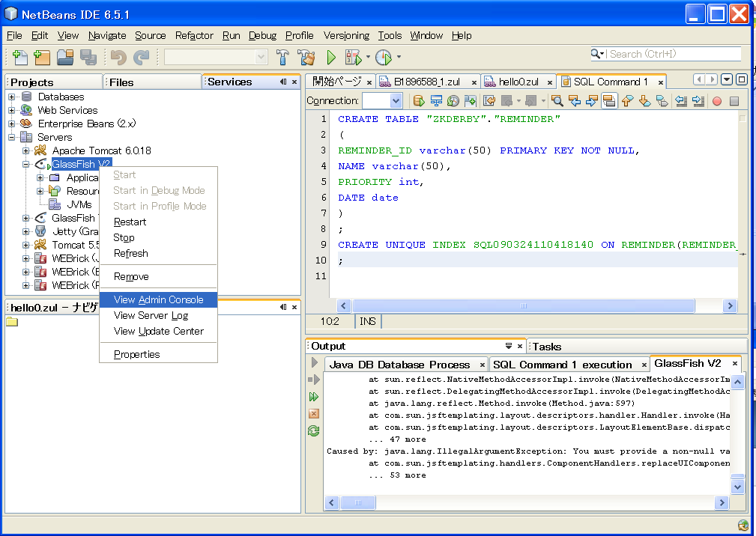
Task: Choose Remove from the context menu
Action: click(x=159, y=277)
